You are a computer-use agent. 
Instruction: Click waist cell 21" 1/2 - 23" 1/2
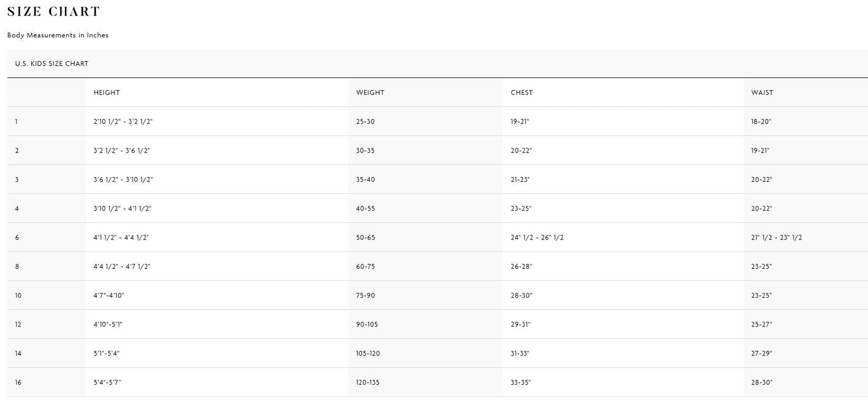(776, 238)
